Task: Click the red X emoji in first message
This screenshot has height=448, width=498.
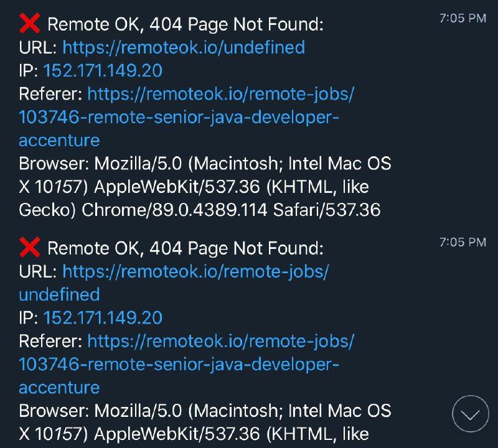Action: tap(29, 24)
